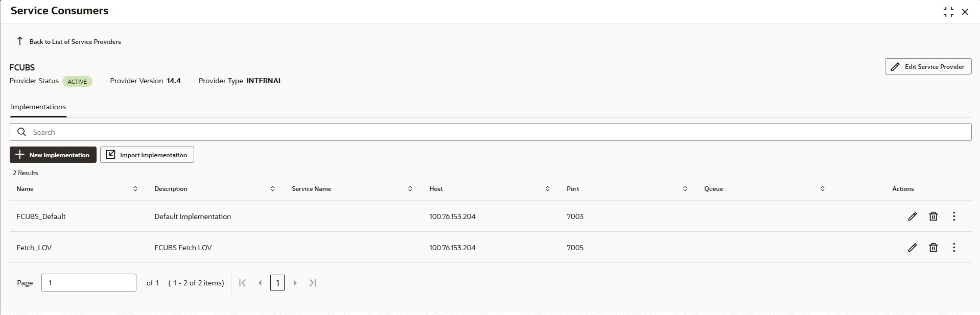980x315 pixels.
Task: Open more actions menu for FCUBS_Default
Action: click(x=954, y=216)
